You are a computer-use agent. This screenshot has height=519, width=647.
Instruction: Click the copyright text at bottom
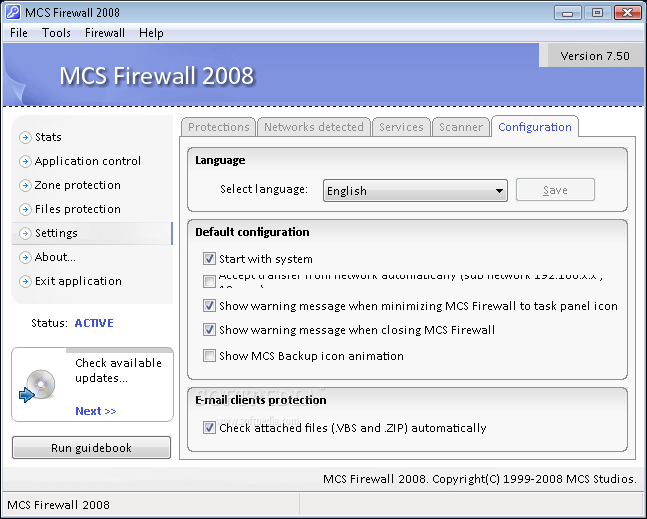pyautogui.click(x=480, y=479)
